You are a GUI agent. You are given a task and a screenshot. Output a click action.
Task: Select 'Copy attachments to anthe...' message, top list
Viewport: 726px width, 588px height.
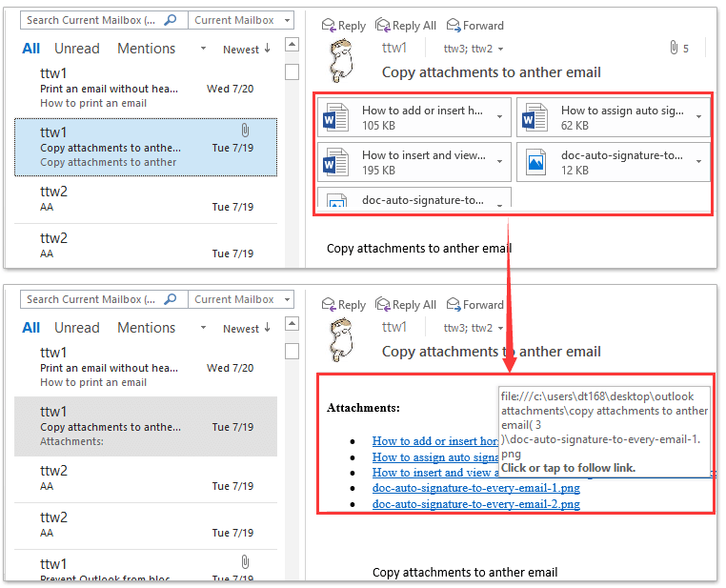(x=146, y=147)
